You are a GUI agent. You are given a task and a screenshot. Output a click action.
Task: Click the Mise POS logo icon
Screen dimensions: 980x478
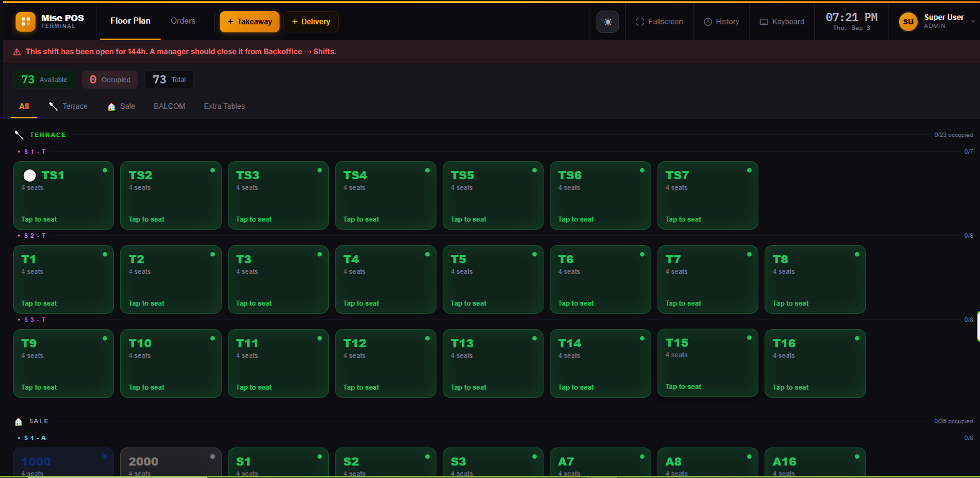tap(26, 22)
